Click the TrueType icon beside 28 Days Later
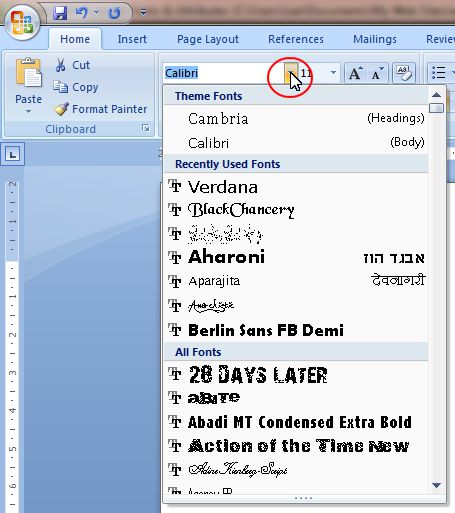Image resolution: width=455 pixels, height=513 pixels. click(x=175, y=374)
